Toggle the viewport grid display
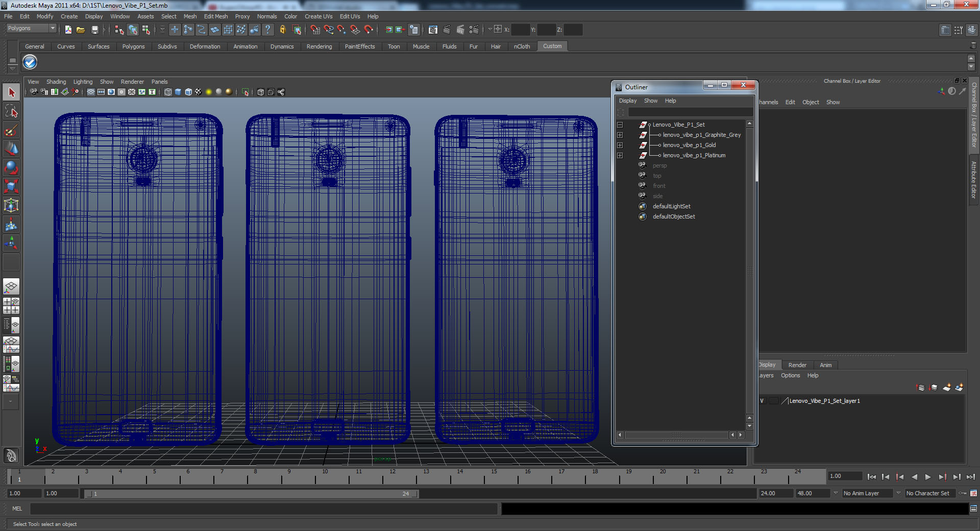Image resolution: width=980 pixels, height=531 pixels. [x=91, y=92]
